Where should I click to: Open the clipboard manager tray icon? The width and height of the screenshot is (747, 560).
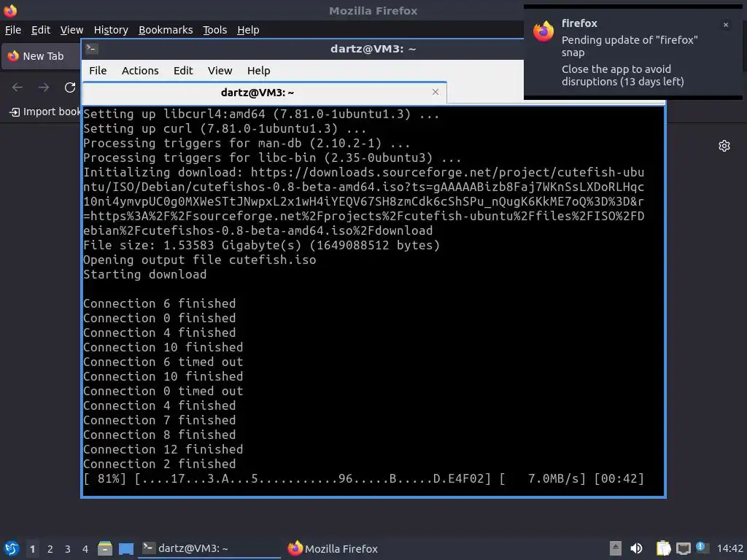[x=663, y=548]
